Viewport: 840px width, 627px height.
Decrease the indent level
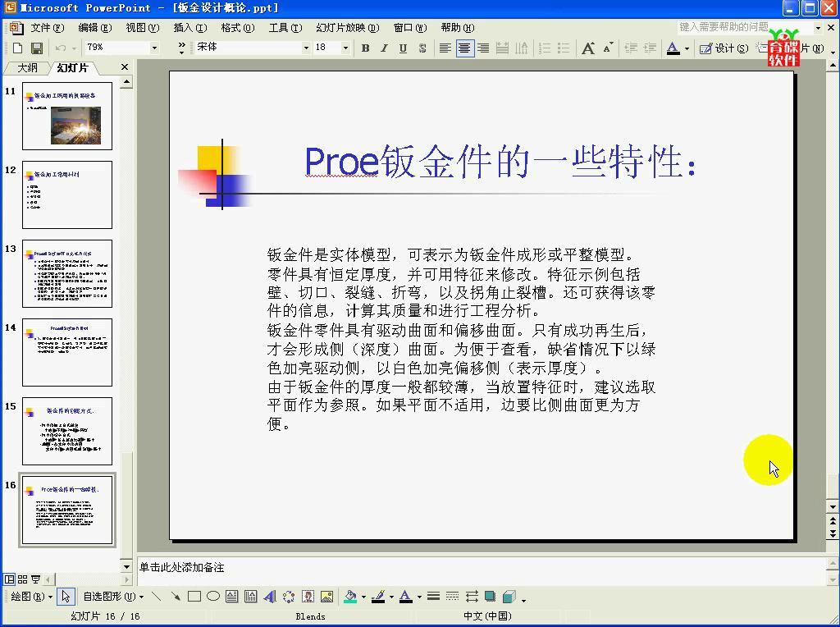pos(631,48)
